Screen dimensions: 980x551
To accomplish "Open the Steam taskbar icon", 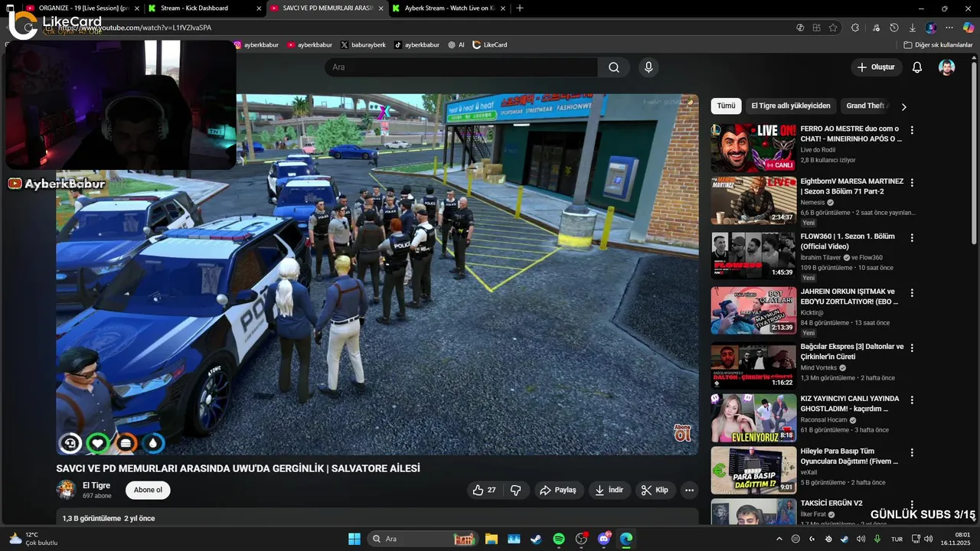I will click(x=536, y=539).
